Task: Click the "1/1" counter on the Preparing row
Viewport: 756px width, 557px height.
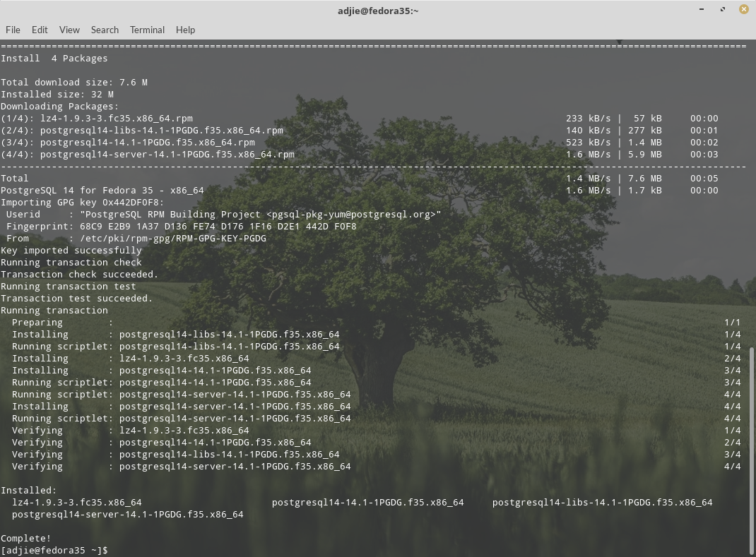Action: [733, 323]
